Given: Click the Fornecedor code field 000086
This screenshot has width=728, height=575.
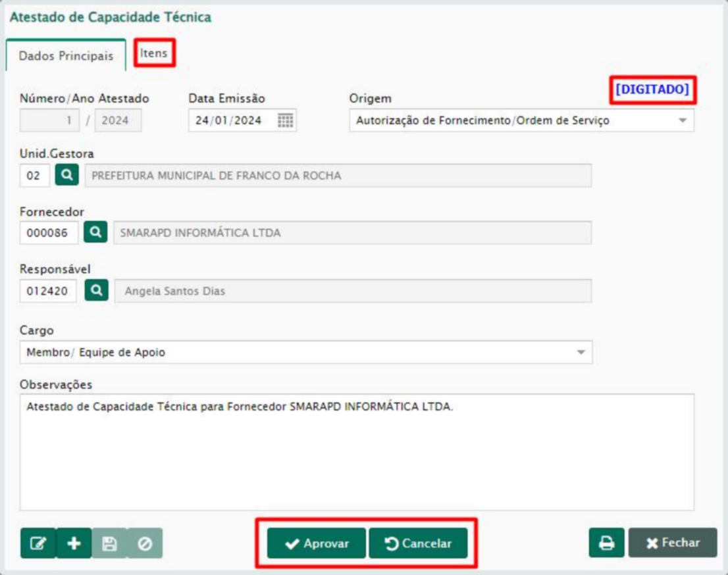Looking at the screenshot, I should point(49,232).
